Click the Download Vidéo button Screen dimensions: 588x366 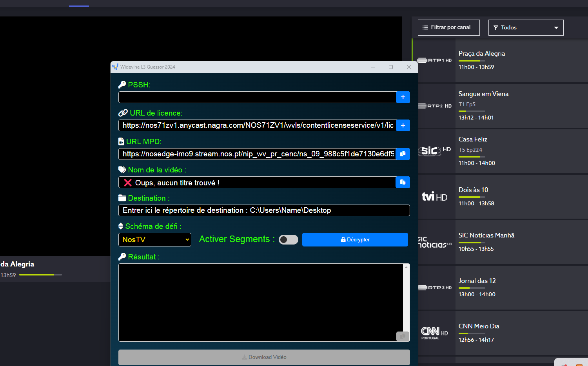264,357
